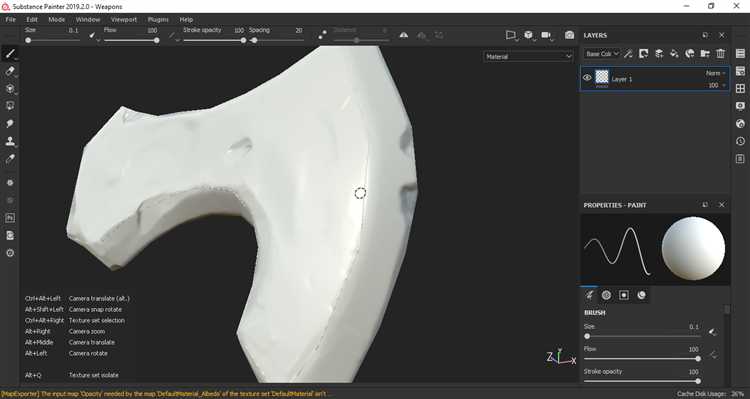
Task: Open the Texture Set List panel icon
Action: click(740, 53)
